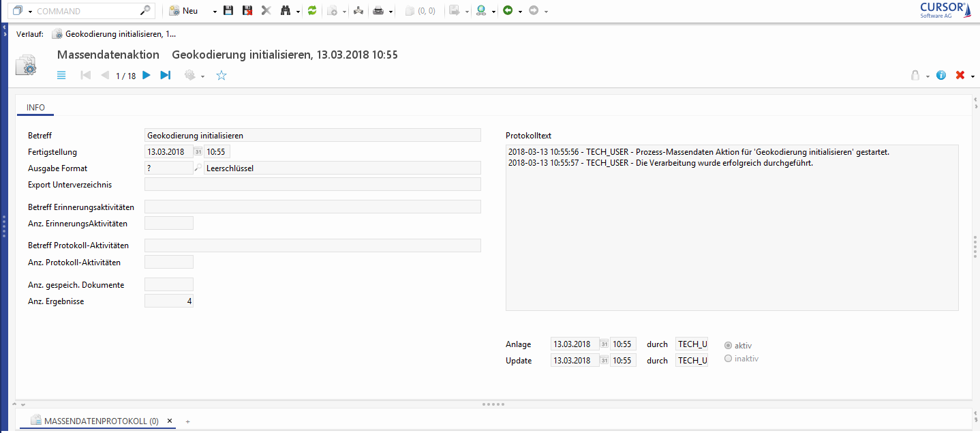Click the printer icon in the toolbar

click(x=379, y=11)
